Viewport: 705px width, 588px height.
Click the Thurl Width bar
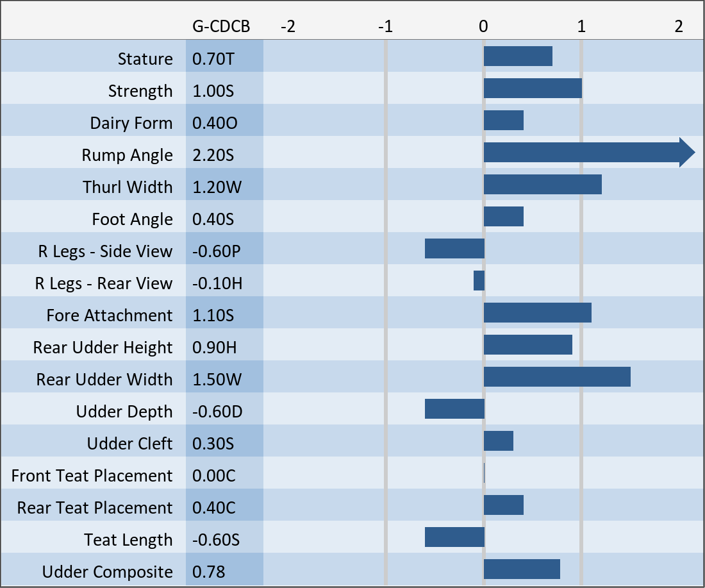(542, 185)
